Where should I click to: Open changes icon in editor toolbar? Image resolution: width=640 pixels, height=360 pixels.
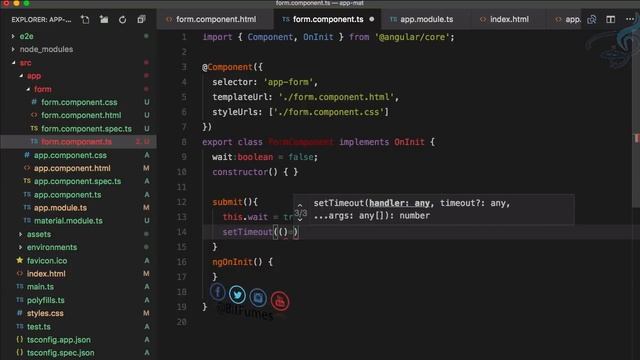coord(591,19)
